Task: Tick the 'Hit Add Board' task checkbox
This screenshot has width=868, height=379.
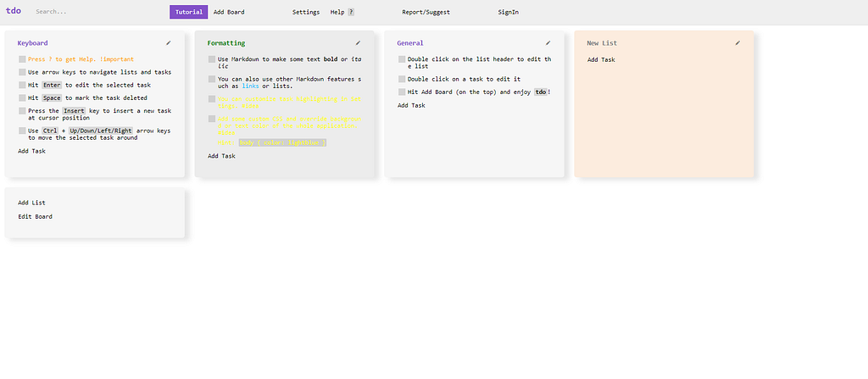Action: (x=402, y=92)
